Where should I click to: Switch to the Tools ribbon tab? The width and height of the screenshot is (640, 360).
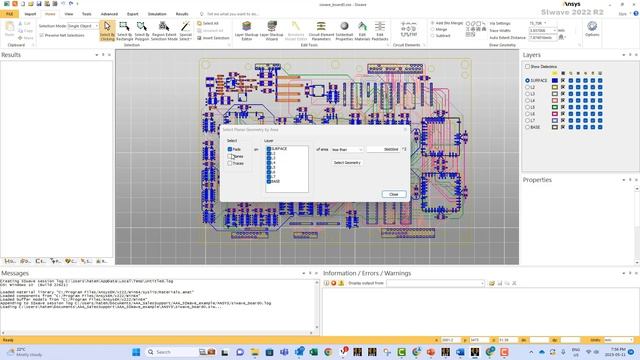click(x=87, y=14)
